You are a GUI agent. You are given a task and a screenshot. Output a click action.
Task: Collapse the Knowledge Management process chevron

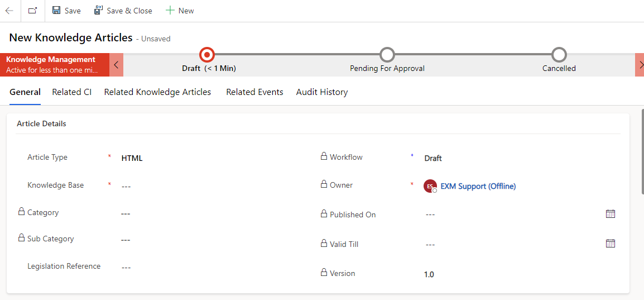pyautogui.click(x=116, y=65)
